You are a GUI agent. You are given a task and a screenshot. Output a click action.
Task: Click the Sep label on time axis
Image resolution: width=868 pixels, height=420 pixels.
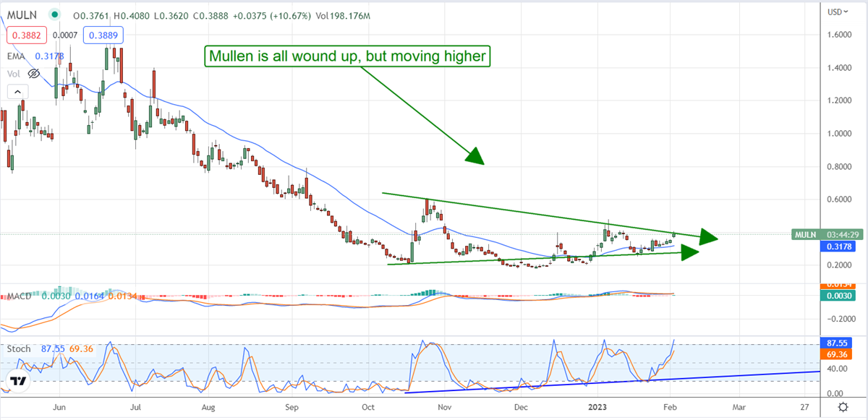pos(292,407)
